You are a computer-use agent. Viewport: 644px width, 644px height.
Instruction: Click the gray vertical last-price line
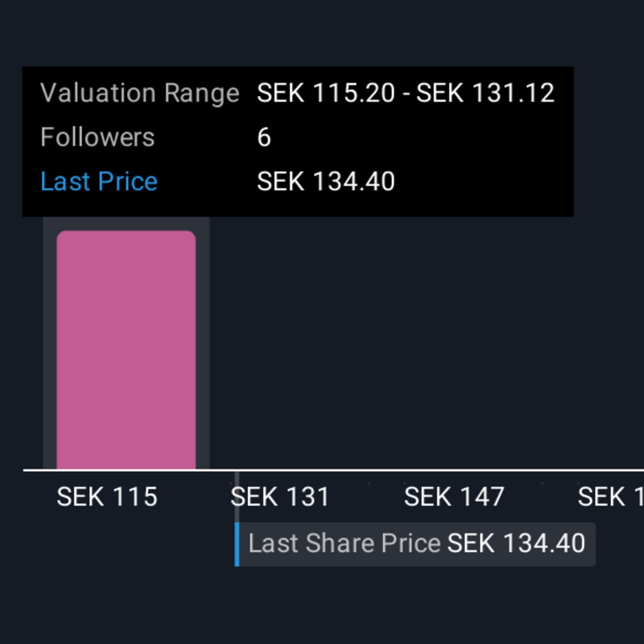coord(237,497)
